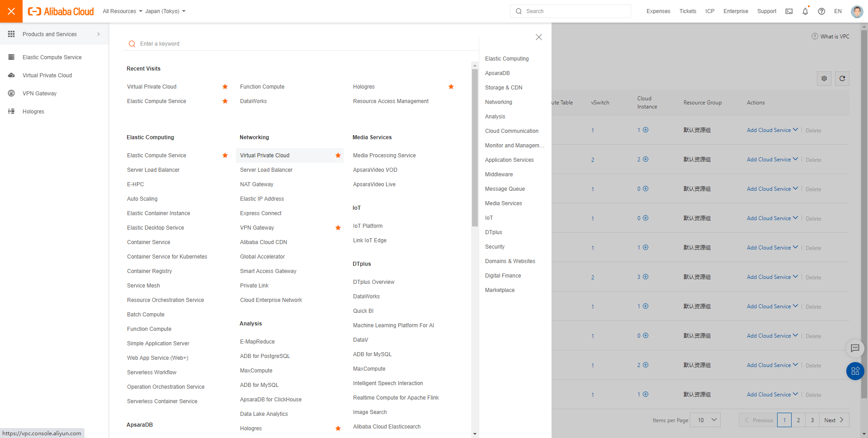This screenshot has width=868, height=438.
Task: Open the help question mark icon
Action: tap(821, 11)
